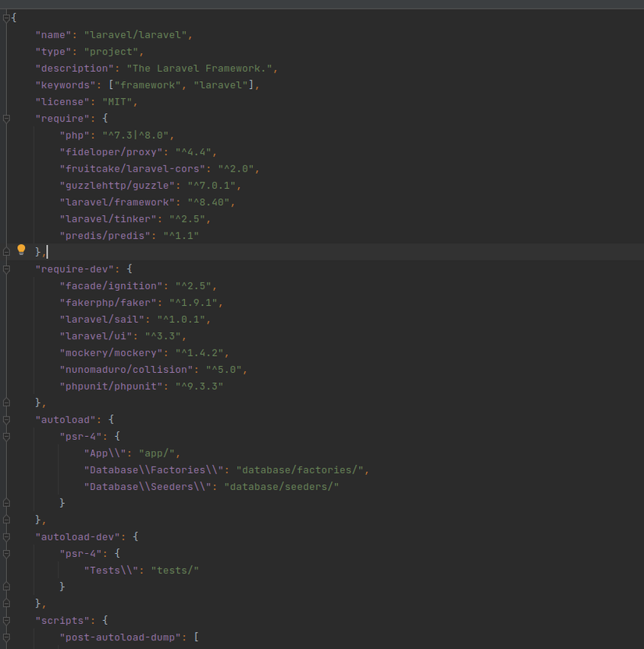Collapse the "autoload" section in the gutter
The image size is (644, 649).
click(x=6, y=419)
